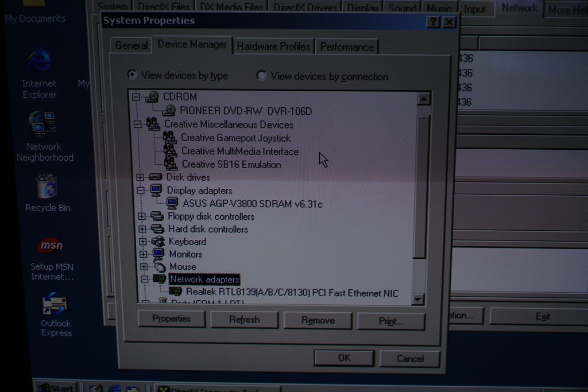Image resolution: width=588 pixels, height=392 pixels.
Task: Open Internet Explorer desktop icon
Action: pyautogui.click(x=40, y=61)
